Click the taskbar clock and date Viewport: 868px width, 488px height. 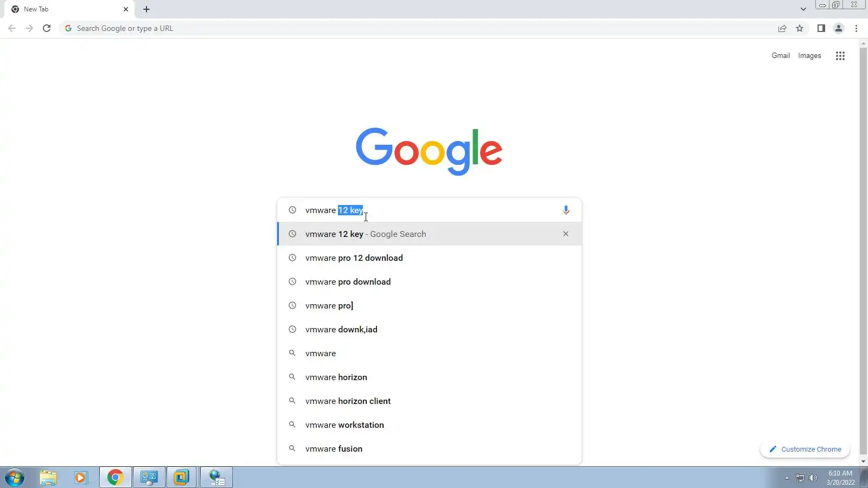pos(840,478)
